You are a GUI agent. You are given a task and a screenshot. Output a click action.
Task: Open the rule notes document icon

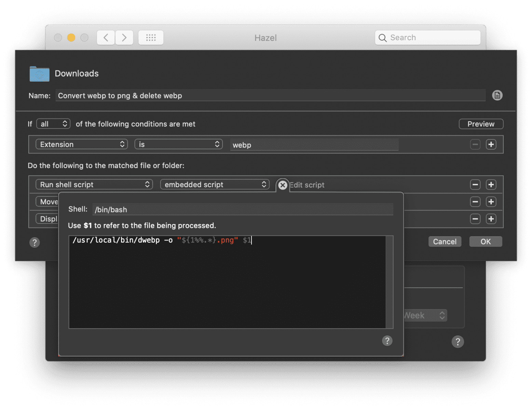[497, 95]
